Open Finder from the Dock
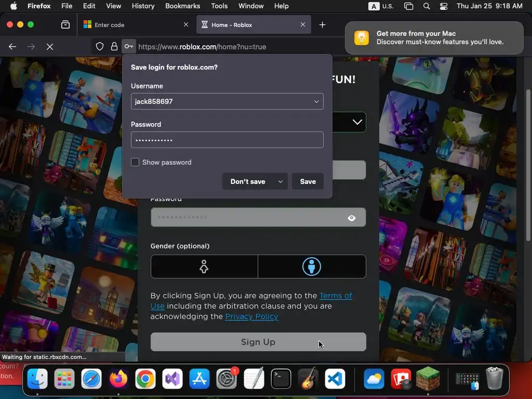Viewport: 532px width, 399px height. (x=37, y=378)
